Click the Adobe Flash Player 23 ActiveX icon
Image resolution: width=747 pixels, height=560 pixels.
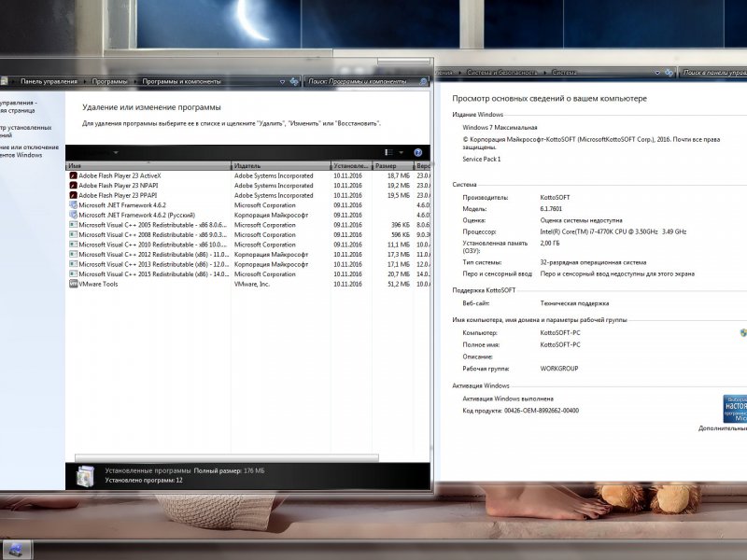(x=74, y=175)
